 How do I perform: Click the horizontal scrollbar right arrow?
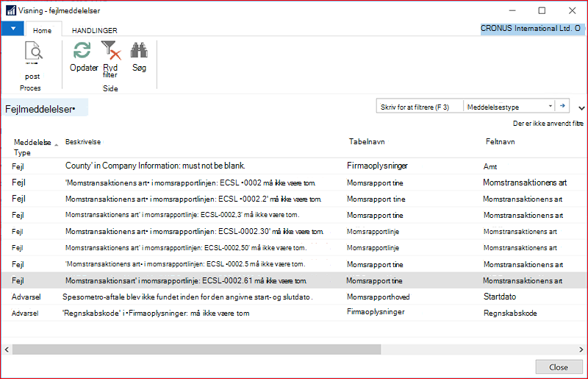pos(581,350)
